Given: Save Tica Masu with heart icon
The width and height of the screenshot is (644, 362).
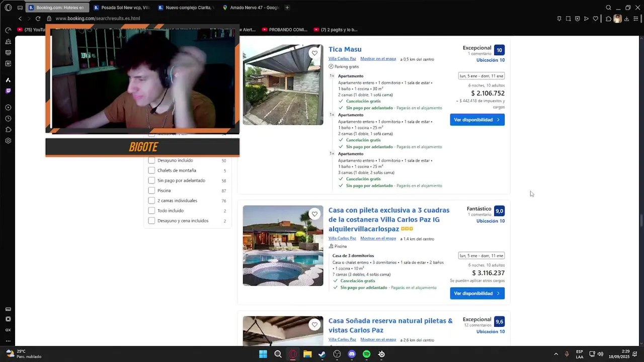Looking at the screenshot, I should click(314, 53).
